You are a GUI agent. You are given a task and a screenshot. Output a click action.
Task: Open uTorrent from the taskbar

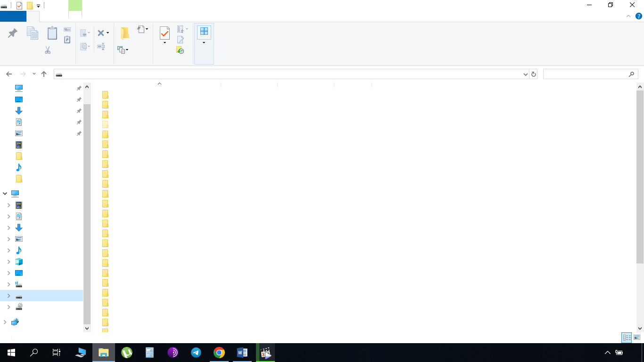[x=127, y=353]
